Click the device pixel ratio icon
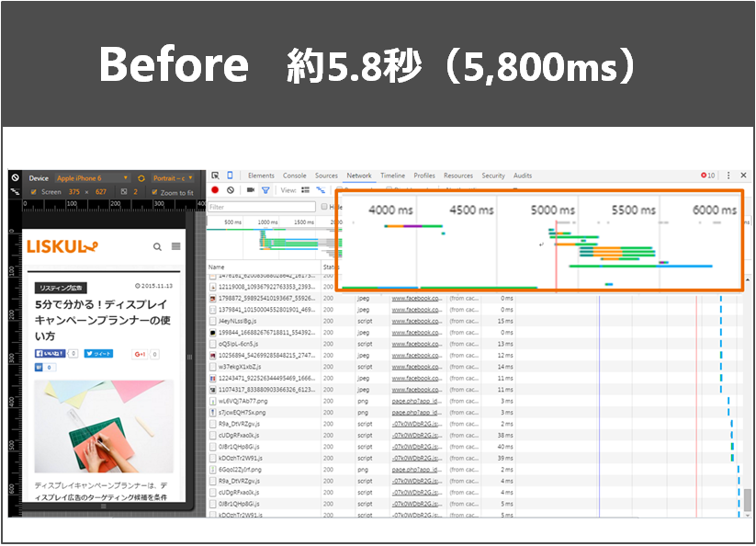756x546 pixels. [124, 192]
